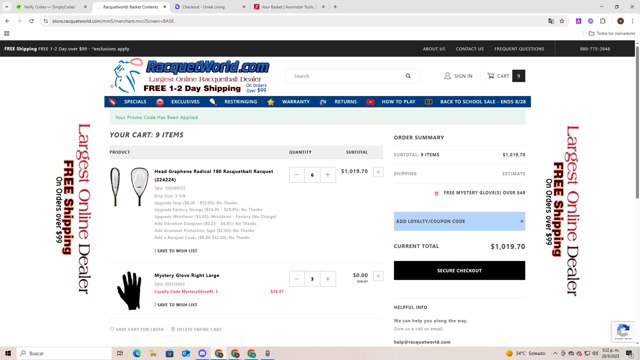
Task: Click the shipping Estimate link
Action: pos(513,173)
